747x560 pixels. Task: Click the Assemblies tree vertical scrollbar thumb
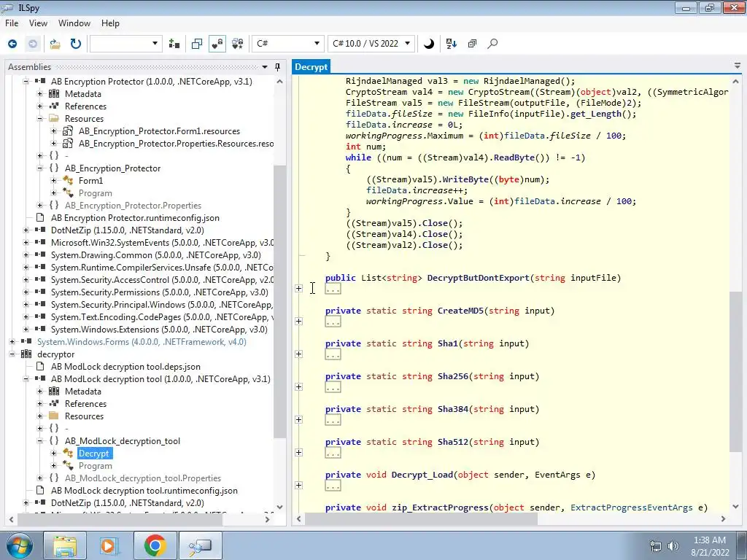(x=279, y=301)
